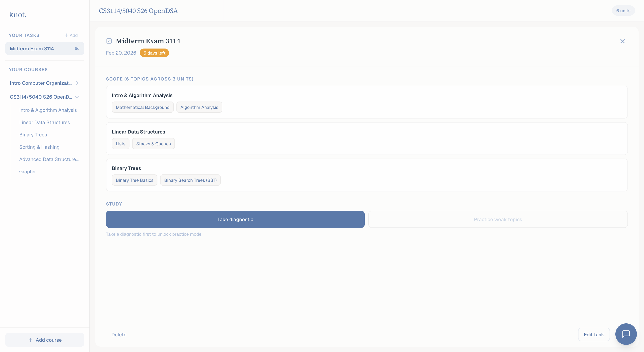Click the 6 units badge

pos(623,11)
